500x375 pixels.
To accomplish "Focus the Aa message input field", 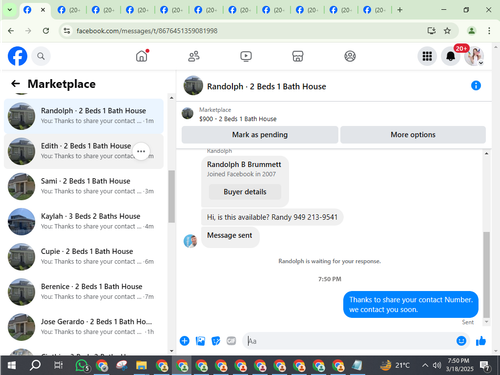I will pyautogui.click(x=348, y=341).
